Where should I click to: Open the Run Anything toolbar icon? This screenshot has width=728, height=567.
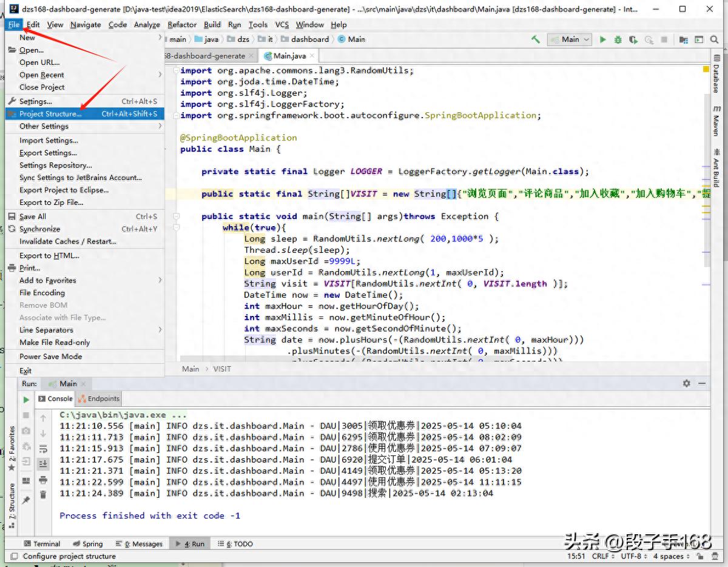tap(699, 39)
